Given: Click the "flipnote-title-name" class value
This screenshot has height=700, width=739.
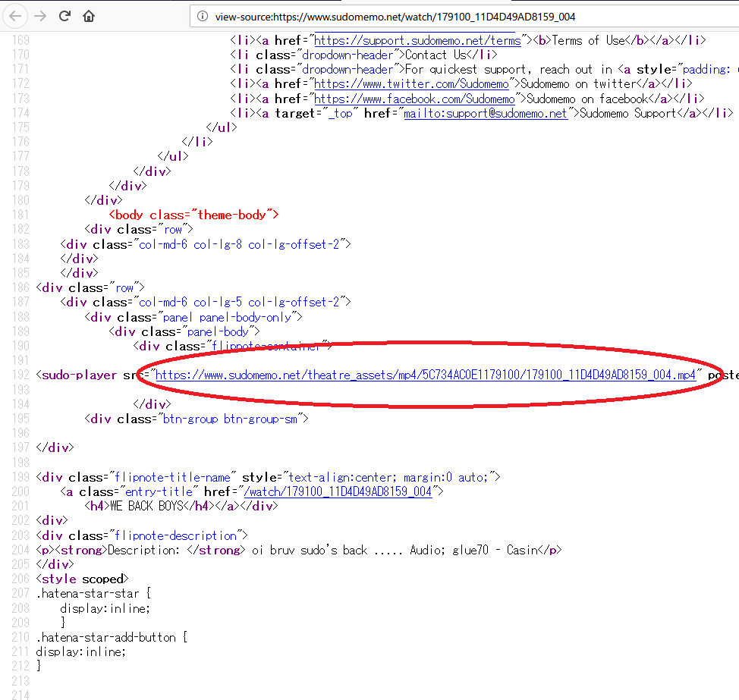Looking at the screenshot, I should pyautogui.click(x=172, y=477).
